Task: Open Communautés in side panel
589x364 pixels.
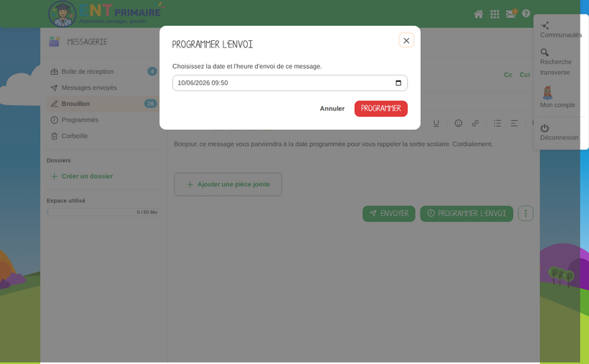Action: pos(560,30)
